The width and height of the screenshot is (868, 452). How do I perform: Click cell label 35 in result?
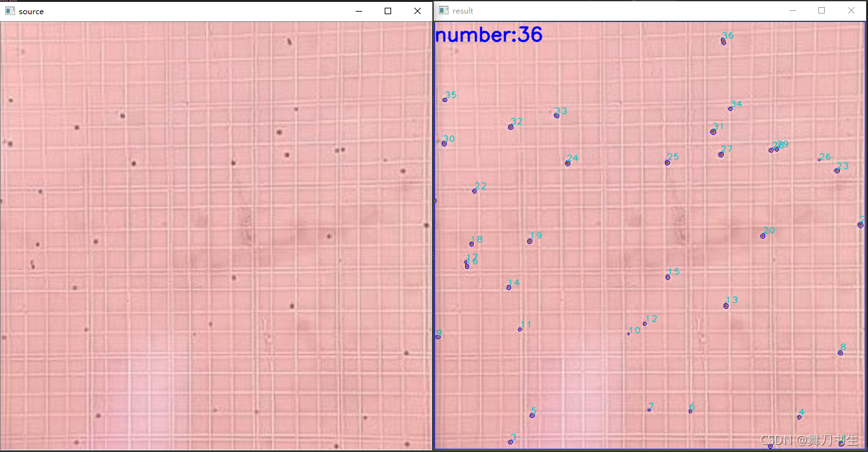coord(450,95)
